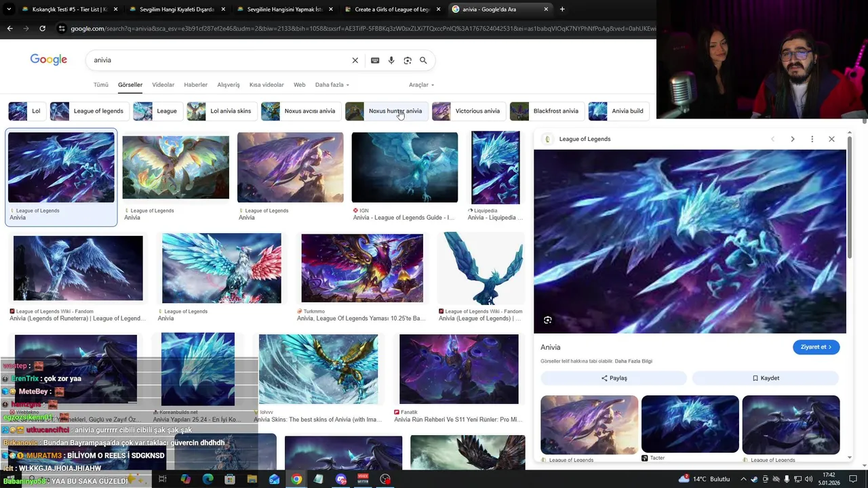Image resolution: width=868 pixels, height=488 pixels.
Task: Open the weather widget showing 14°C Bulutlu
Action: click(x=705, y=479)
